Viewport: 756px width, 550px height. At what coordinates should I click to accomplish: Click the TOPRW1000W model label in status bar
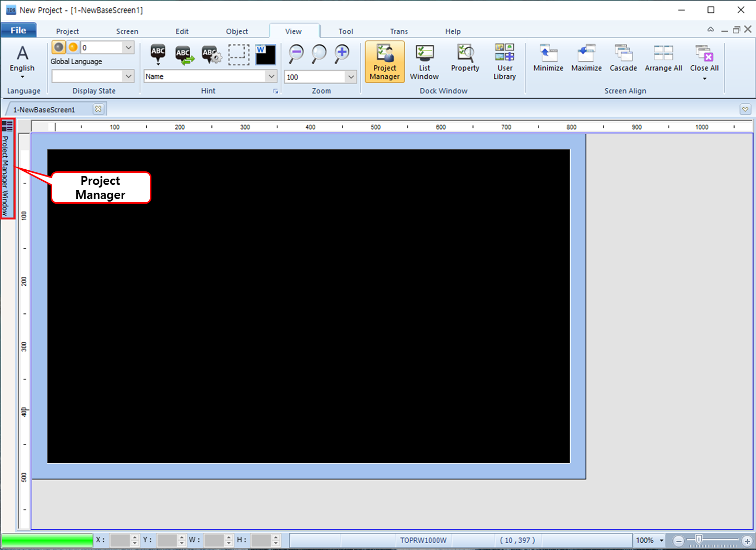point(423,540)
